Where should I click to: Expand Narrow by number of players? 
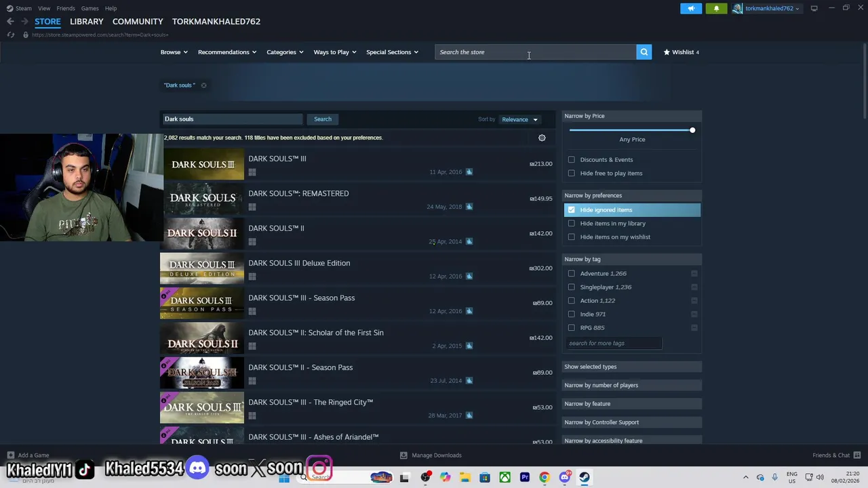pyautogui.click(x=632, y=385)
